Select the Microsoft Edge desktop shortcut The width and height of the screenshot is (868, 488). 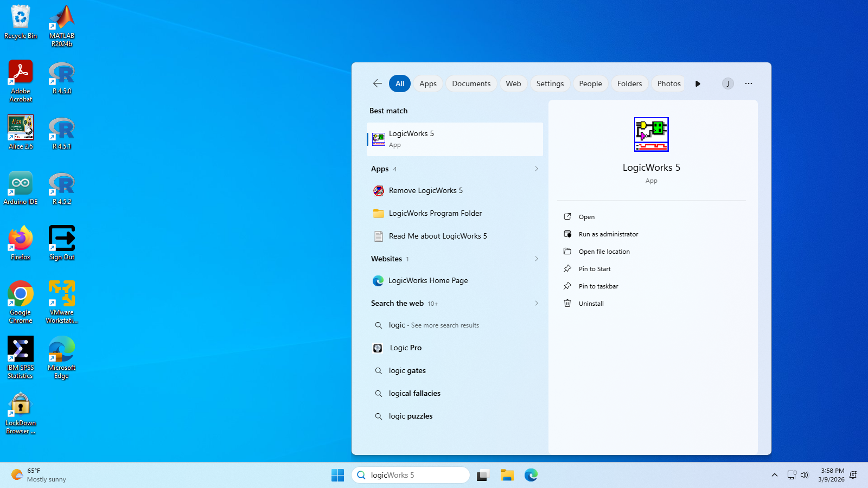[62, 358]
